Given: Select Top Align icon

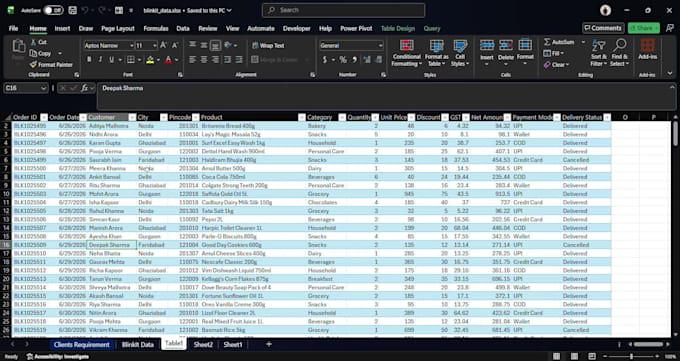Looking at the screenshot, I should tap(193, 45).
